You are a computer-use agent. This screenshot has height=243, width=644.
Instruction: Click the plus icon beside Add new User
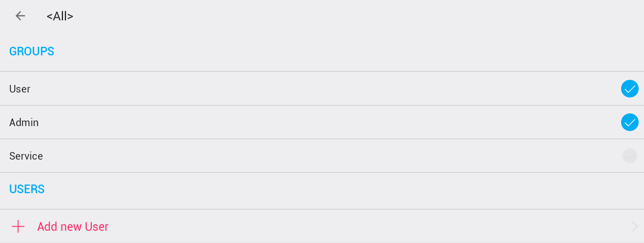tap(18, 227)
